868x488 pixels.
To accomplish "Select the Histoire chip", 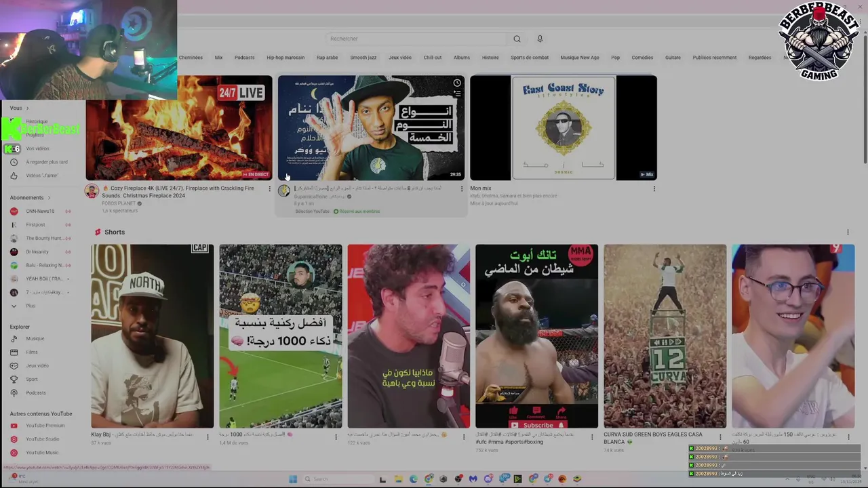I will [490, 58].
